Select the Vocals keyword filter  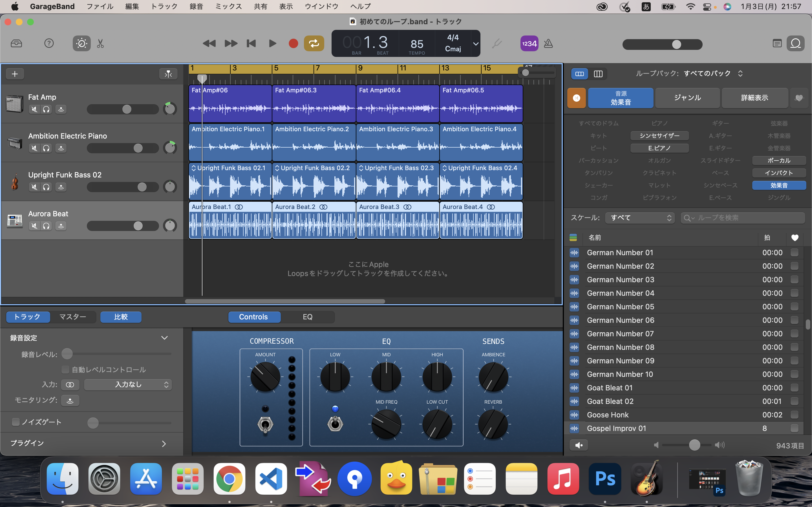(779, 161)
